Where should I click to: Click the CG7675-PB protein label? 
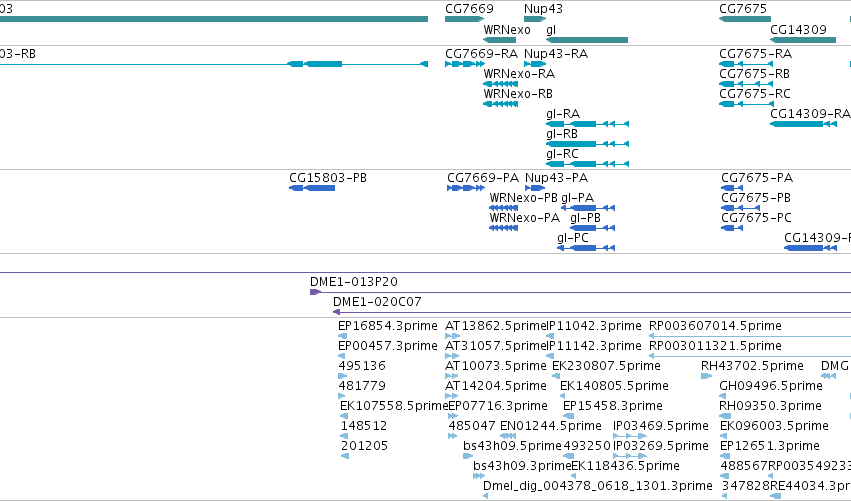coord(756,198)
